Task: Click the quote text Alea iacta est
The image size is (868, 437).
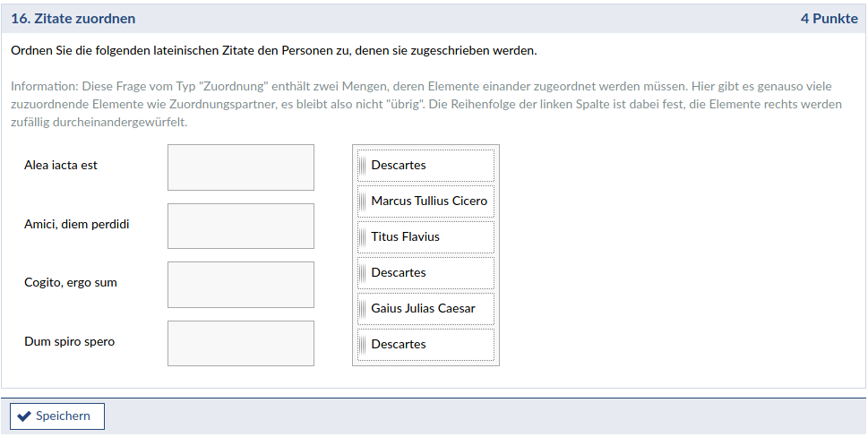Action: [61, 166]
